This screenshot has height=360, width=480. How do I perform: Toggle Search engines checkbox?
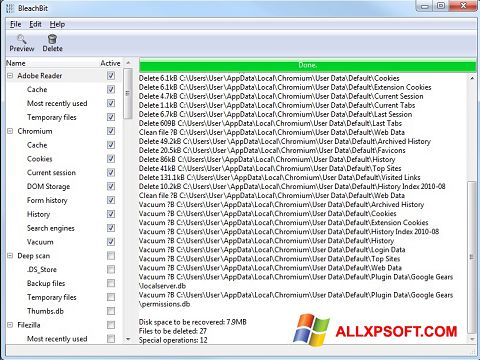point(111,228)
